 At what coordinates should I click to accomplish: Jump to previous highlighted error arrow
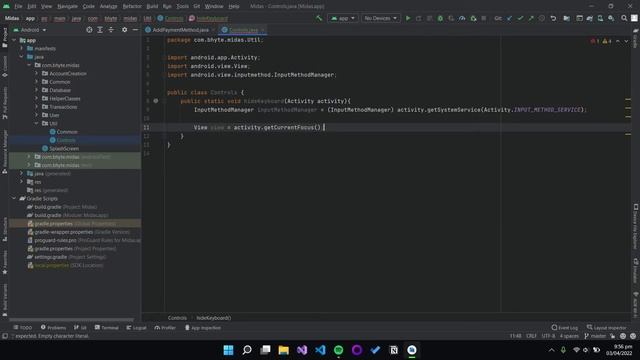tap(618, 41)
